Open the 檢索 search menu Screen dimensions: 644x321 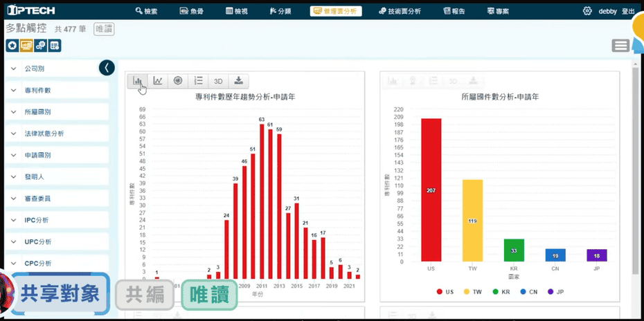pyautogui.click(x=146, y=11)
